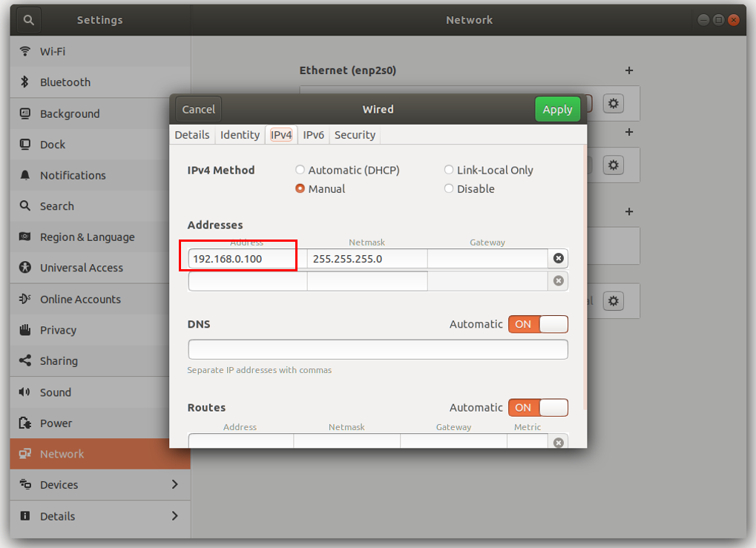The width and height of the screenshot is (756, 548).
Task: Open Search settings entry
Action: click(x=100, y=206)
